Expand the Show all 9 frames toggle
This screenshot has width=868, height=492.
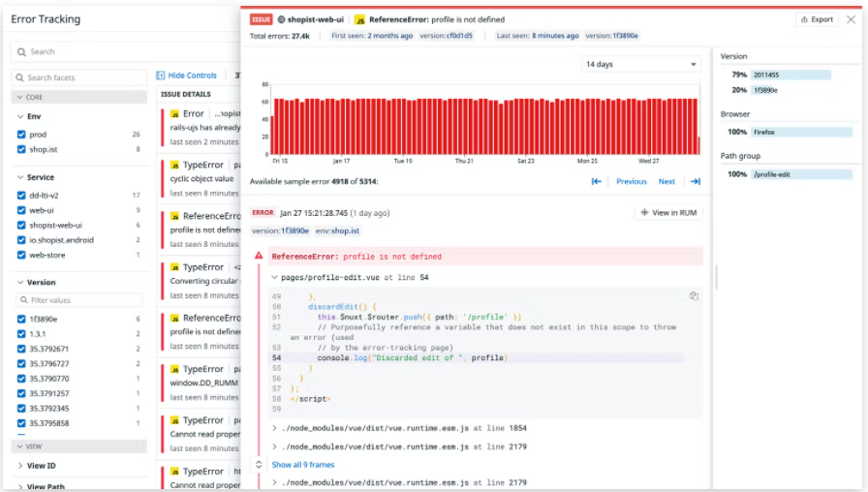[259, 465]
